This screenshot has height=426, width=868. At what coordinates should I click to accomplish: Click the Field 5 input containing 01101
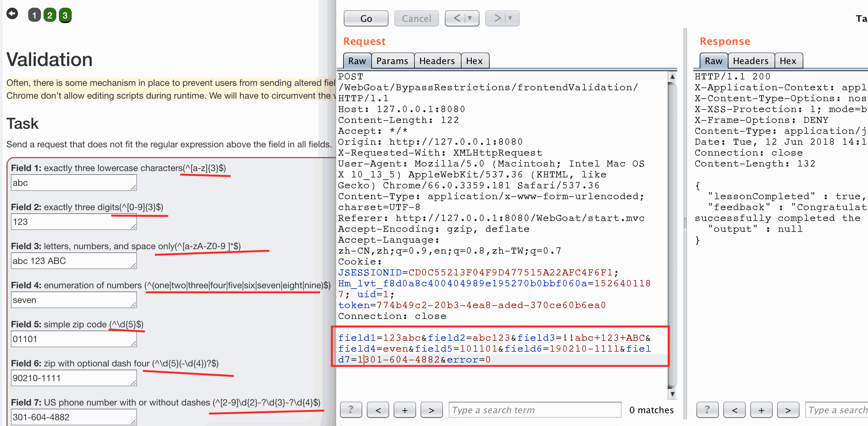(74, 339)
